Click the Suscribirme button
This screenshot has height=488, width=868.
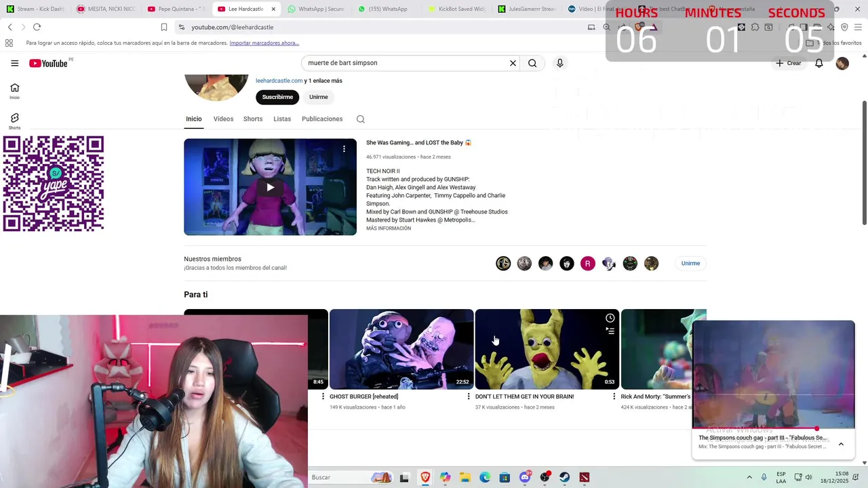277,97
